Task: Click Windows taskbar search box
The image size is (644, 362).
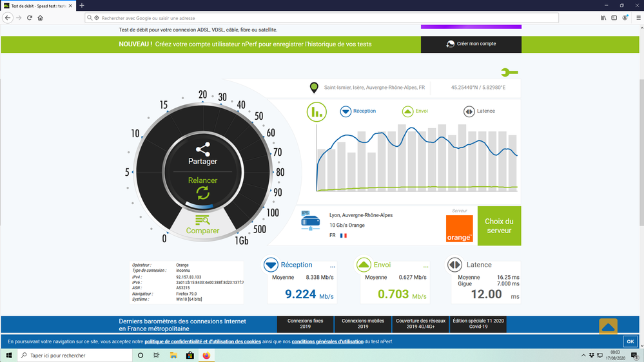Action: click(75, 356)
